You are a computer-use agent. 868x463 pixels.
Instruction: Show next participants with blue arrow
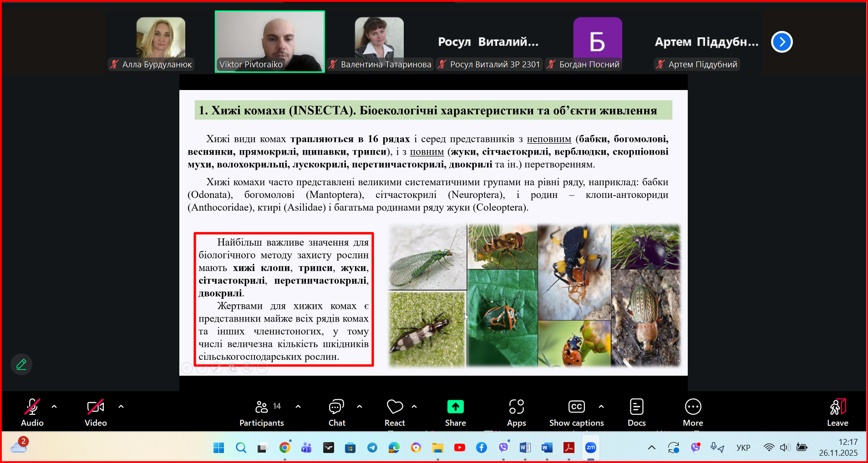click(x=782, y=42)
